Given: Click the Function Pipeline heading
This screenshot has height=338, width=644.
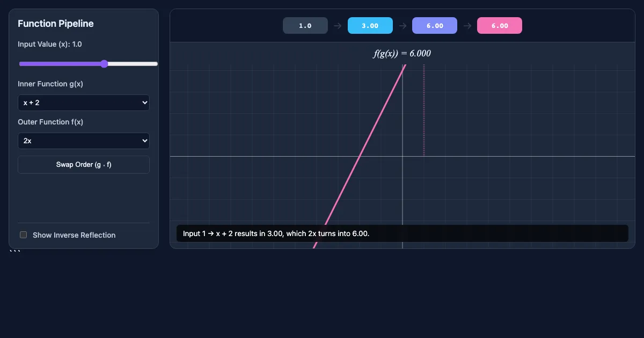Looking at the screenshot, I should (x=56, y=24).
